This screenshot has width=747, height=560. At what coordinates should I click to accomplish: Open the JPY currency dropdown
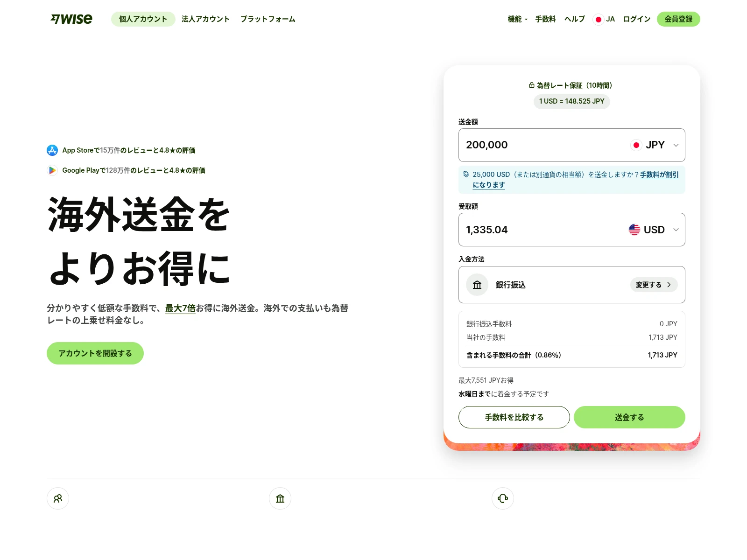655,145
